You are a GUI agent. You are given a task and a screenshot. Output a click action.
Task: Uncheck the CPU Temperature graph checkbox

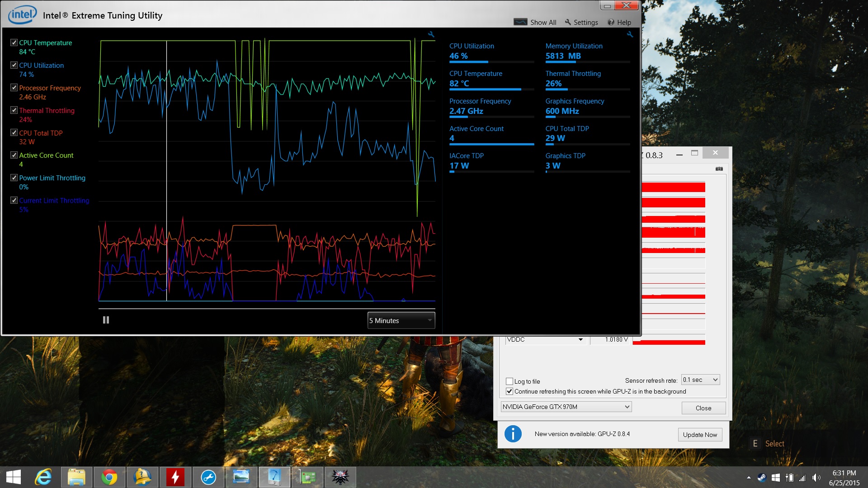[x=14, y=42]
